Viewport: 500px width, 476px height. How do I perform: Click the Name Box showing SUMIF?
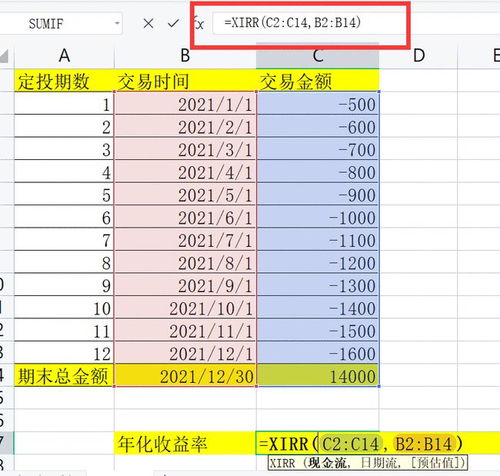click(x=60, y=24)
